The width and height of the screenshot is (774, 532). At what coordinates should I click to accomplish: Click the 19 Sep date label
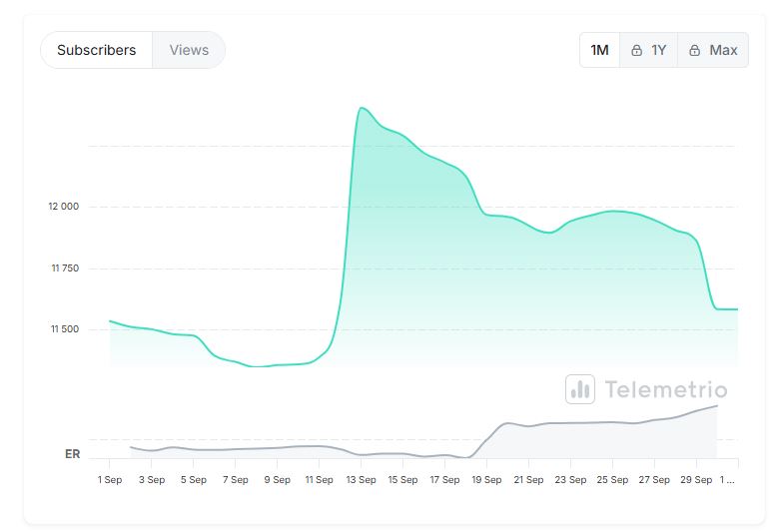coord(486,480)
